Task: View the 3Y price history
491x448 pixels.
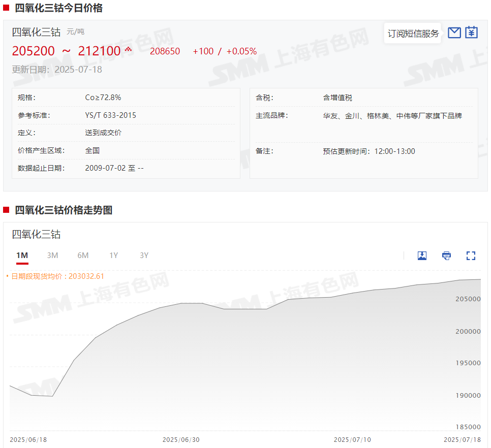Action: (x=144, y=255)
